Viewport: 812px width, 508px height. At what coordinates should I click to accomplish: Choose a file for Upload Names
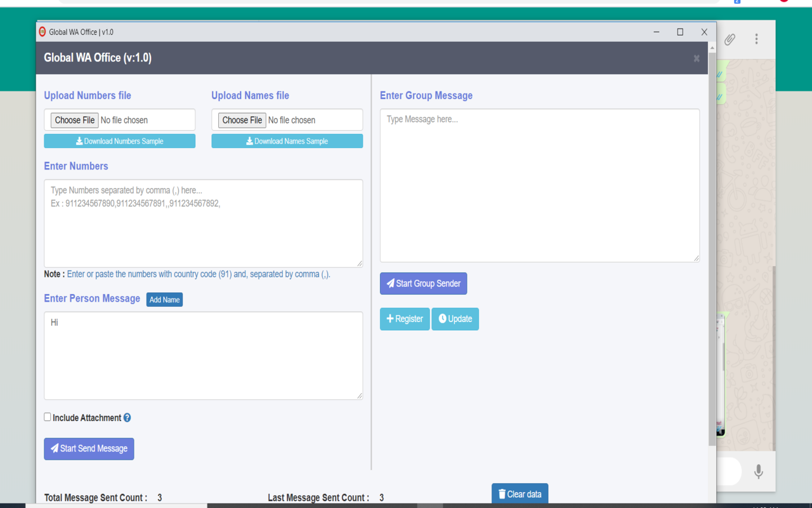tap(242, 120)
